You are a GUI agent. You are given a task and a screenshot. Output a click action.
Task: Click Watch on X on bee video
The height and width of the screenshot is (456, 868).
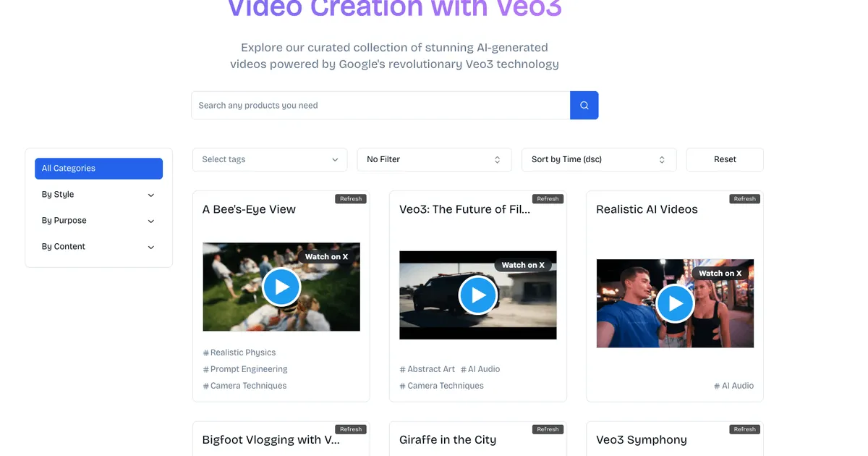tap(326, 257)
